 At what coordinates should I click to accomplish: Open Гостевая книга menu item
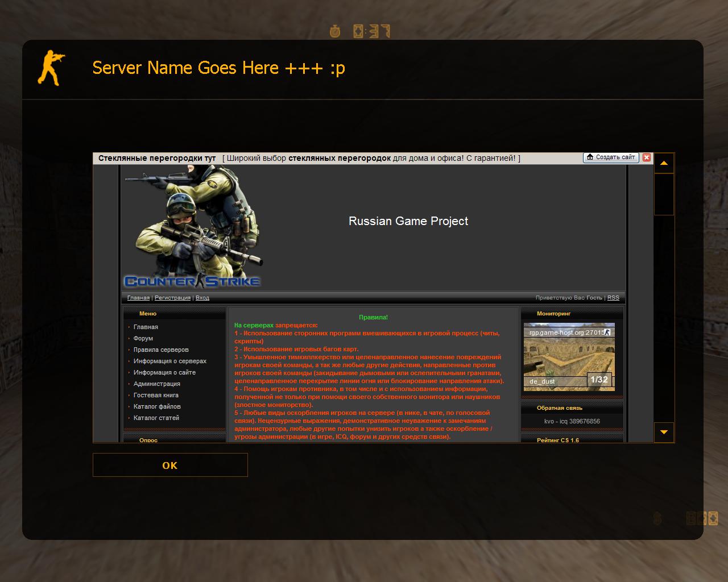pos(156,395)
